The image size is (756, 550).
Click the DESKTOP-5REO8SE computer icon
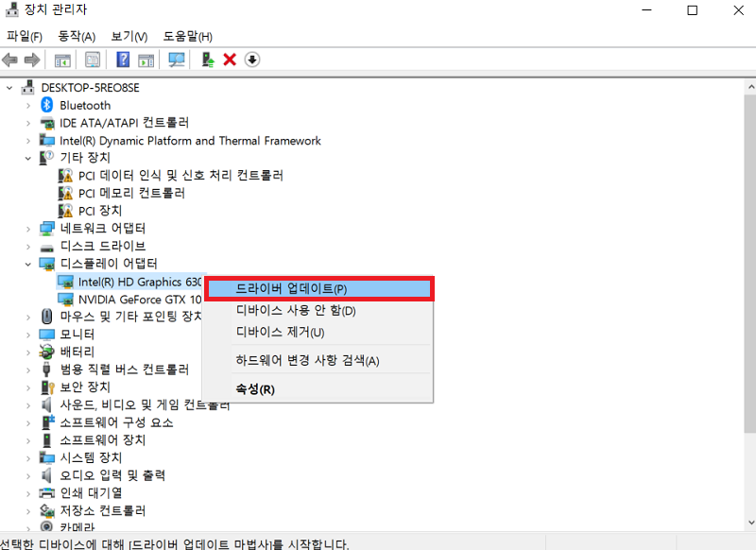(x=28, y=87)
